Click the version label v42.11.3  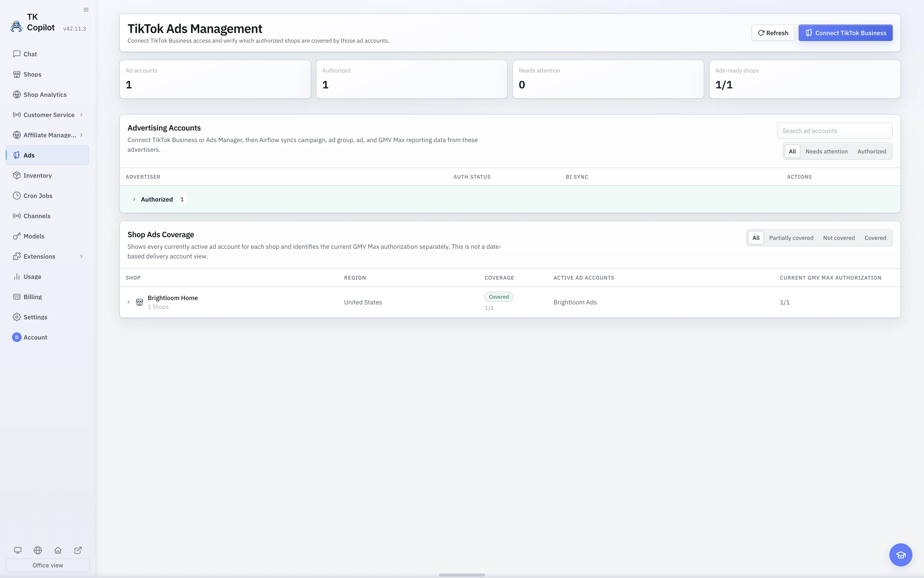point(74,29)
